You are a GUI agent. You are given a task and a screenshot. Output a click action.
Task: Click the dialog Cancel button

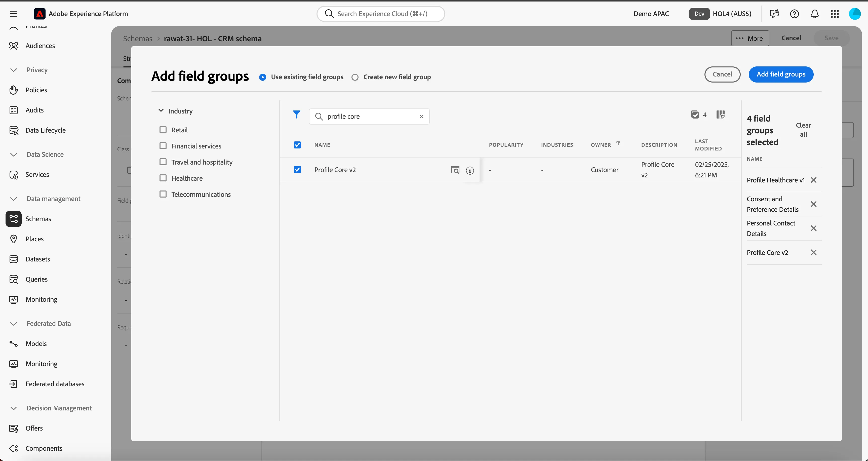(x=722, y=74)
